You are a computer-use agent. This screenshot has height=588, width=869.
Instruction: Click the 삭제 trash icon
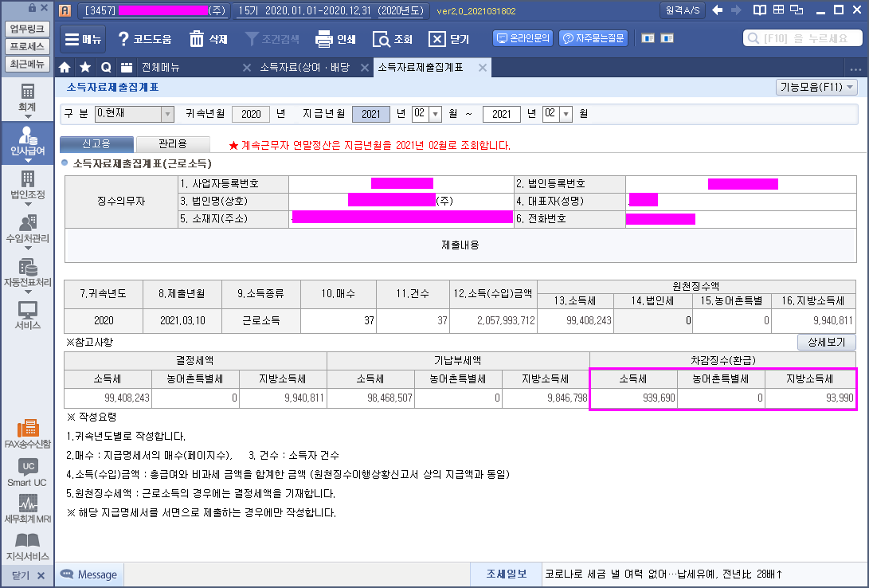pyautogui.click(x=209, y=39)
